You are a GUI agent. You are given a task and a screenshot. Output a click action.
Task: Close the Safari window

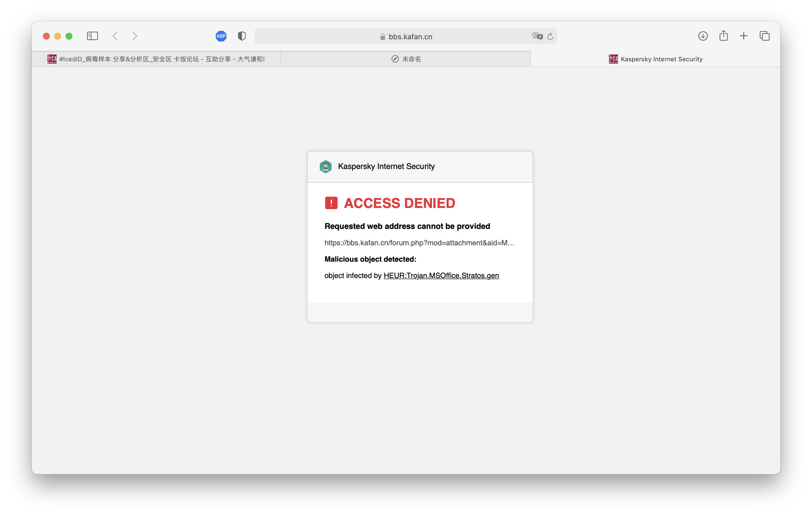pos(47,36)
